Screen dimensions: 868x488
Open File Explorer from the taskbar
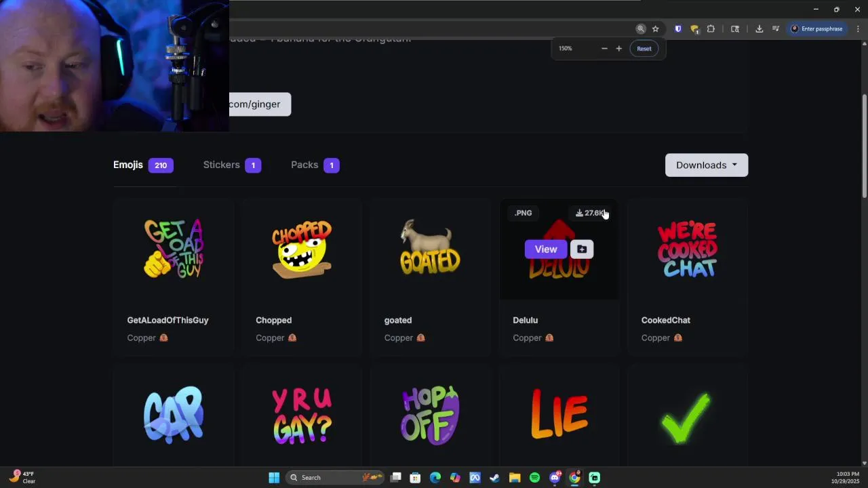[x=515, y=478]
